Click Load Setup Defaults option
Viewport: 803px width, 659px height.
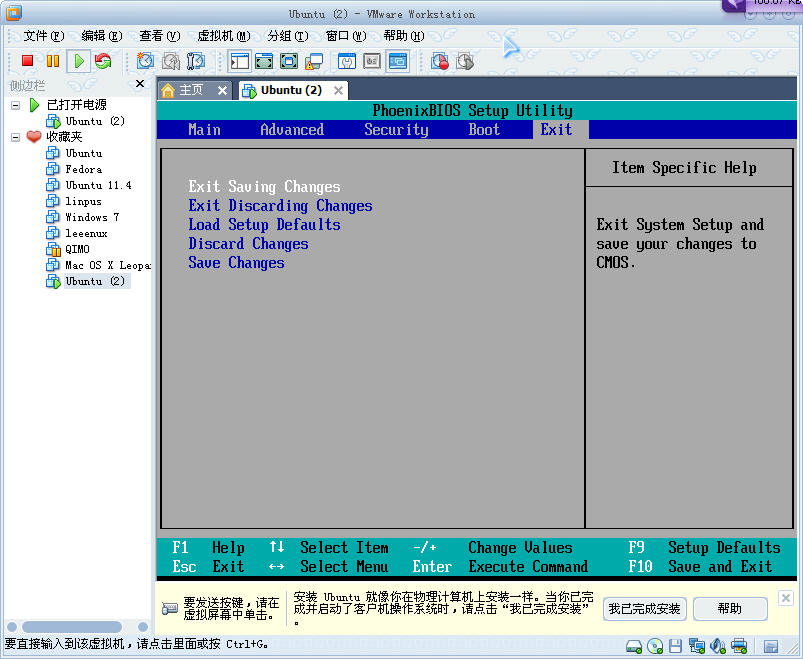pyautogui.click(x=264, y=225)
